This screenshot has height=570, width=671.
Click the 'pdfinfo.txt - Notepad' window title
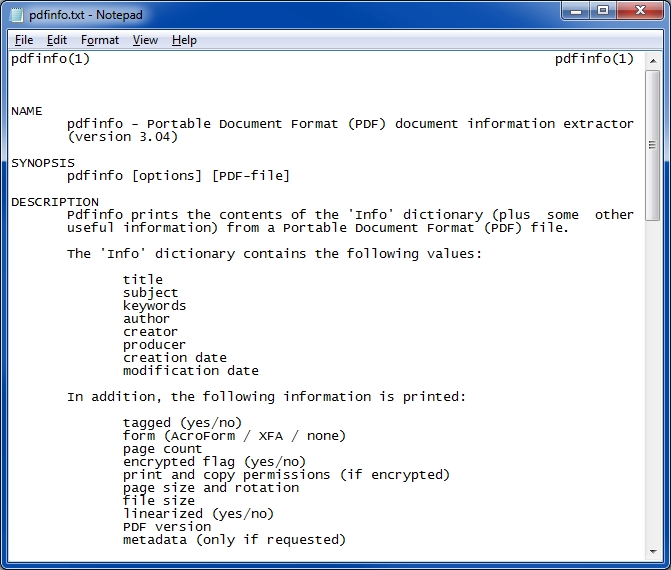(x=86, y=15)
